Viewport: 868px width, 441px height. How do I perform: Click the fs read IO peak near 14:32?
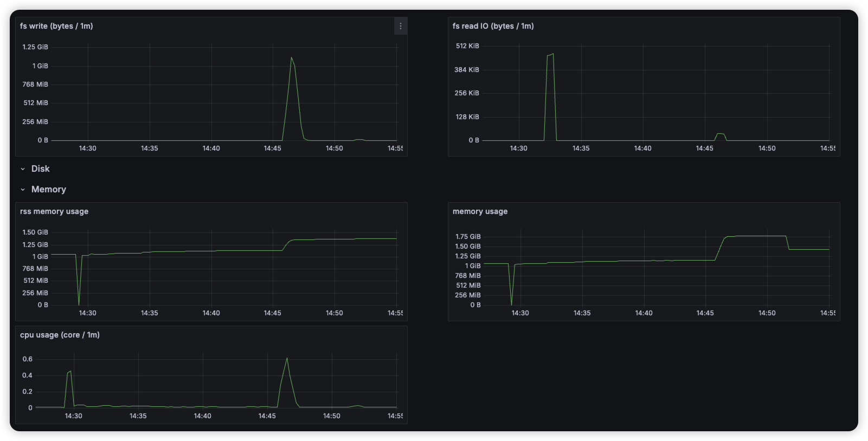pos(550,55)
